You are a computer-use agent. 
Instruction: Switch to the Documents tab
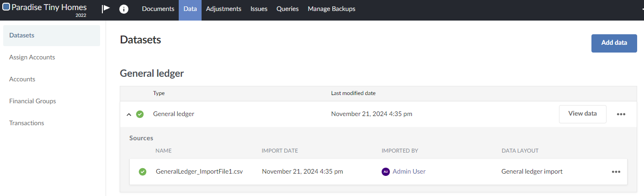tap(158, 9)
